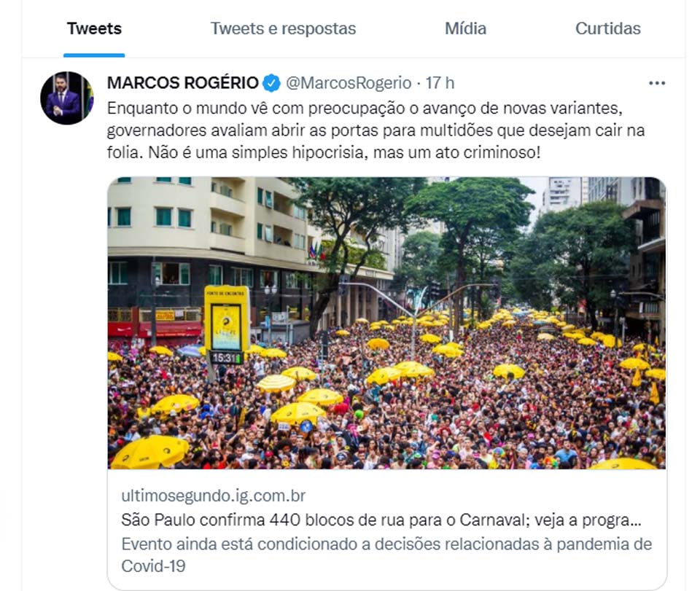Click the MARCOS ROGÉRIO display name
Screen dimensions: 700x591
pyautogui.click(x=182, y=83)
